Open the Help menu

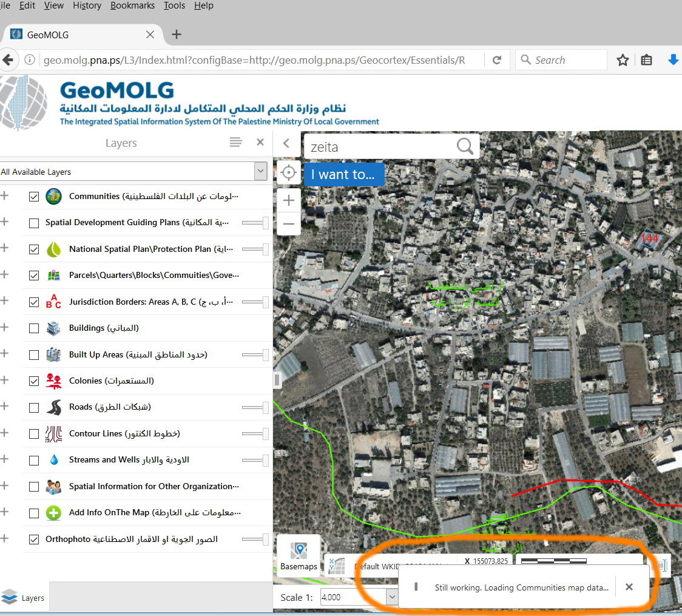point(203,5)
